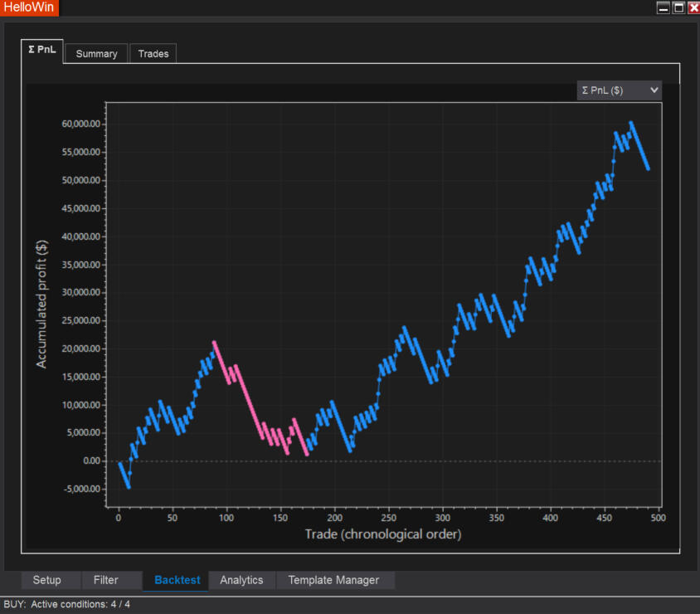Close the HelloWin window
Screen dimensions: 700x614
pos(693,7)
